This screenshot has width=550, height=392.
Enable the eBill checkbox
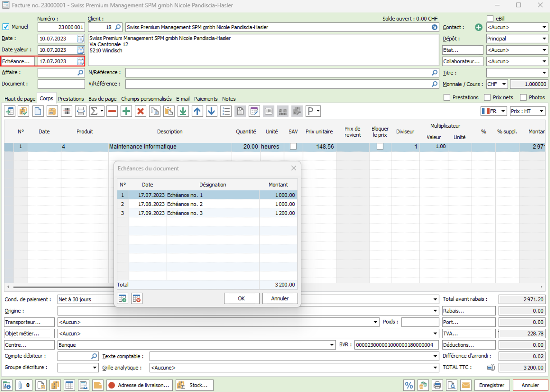(490, 19)
